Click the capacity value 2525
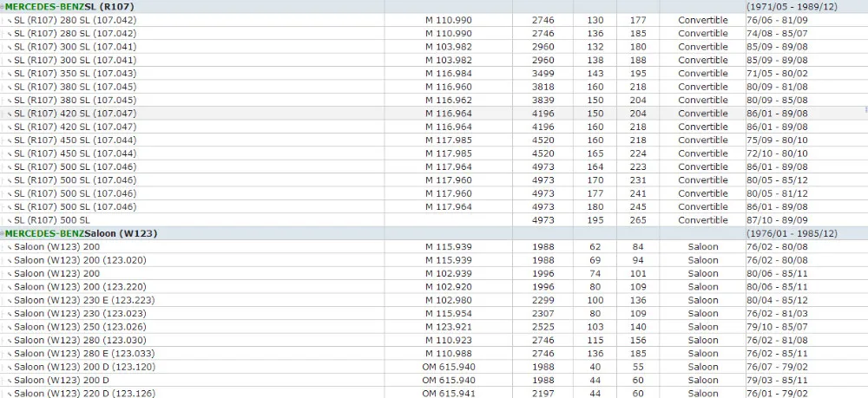Image resolution: width=868 pixels, height=398 pixels. coord(543,327)
